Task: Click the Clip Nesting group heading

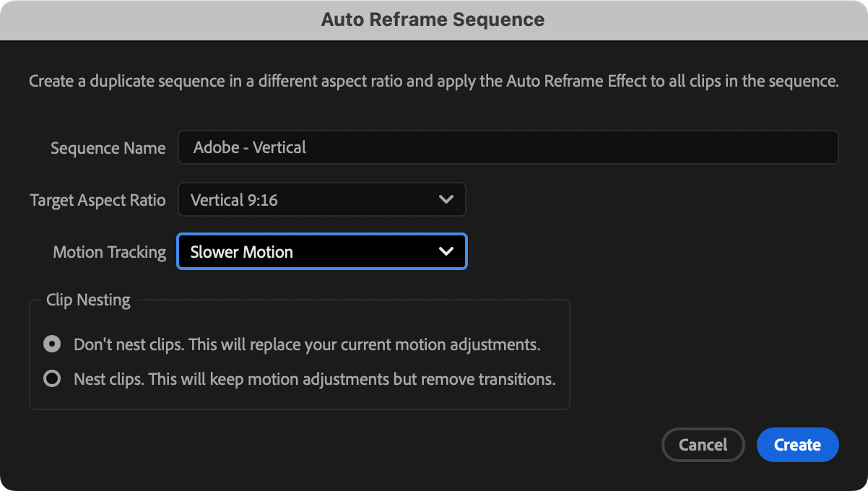Action: 88,300
